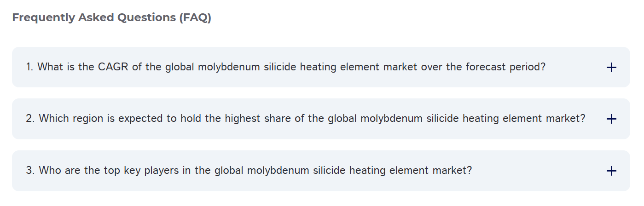This screenshot has width=644, height=206.
Task: Click 'forecast period?' at the end of question one
Action: tap(505, 67)
